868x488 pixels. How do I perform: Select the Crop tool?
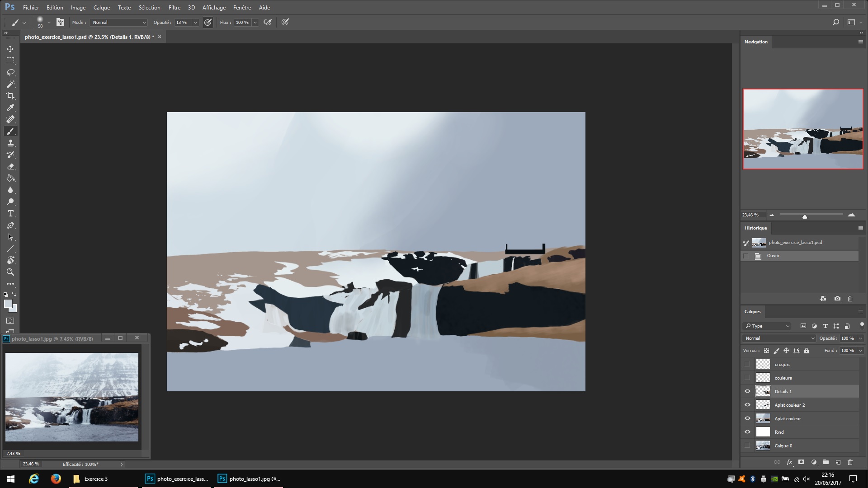point(10,96)
